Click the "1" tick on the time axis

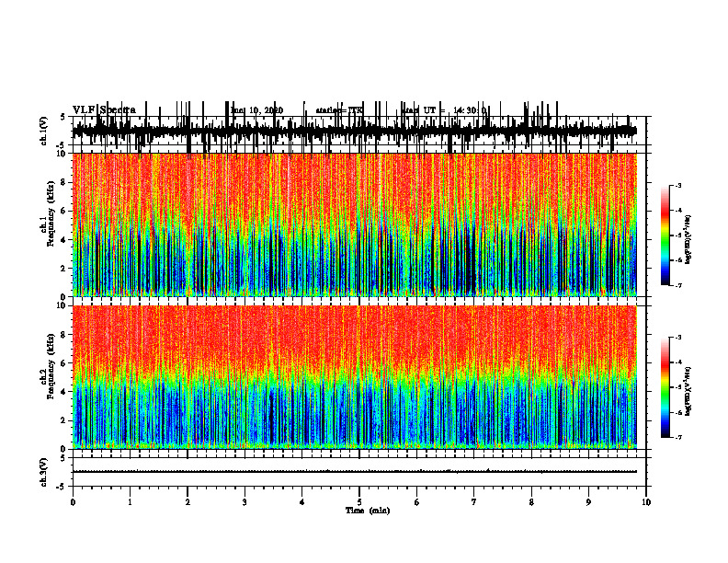click(130, 502)
